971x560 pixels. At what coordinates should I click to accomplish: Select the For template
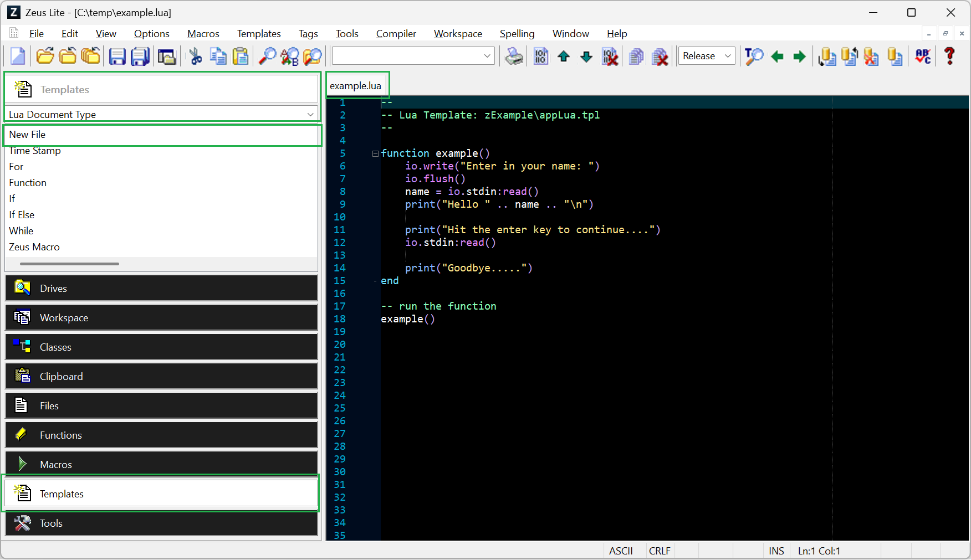[x=162, y=167]
